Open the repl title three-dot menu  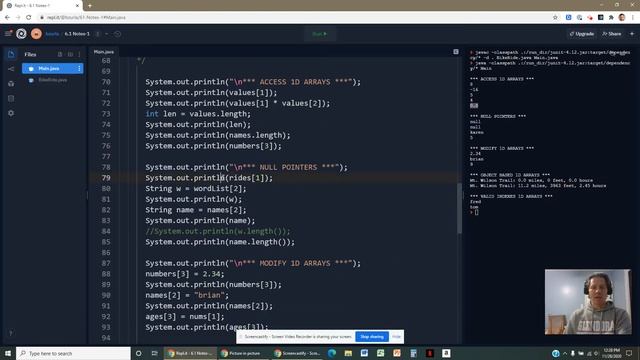[98, 34]
